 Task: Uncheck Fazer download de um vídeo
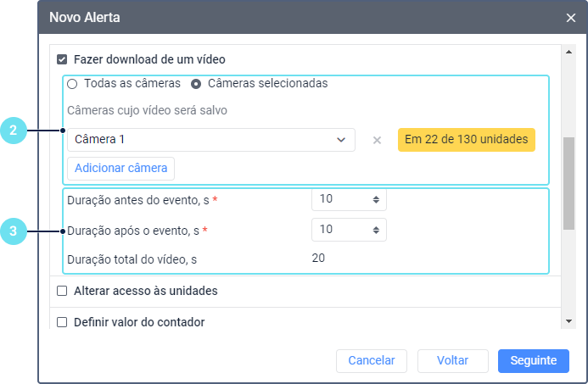click(x=62, y=60)
